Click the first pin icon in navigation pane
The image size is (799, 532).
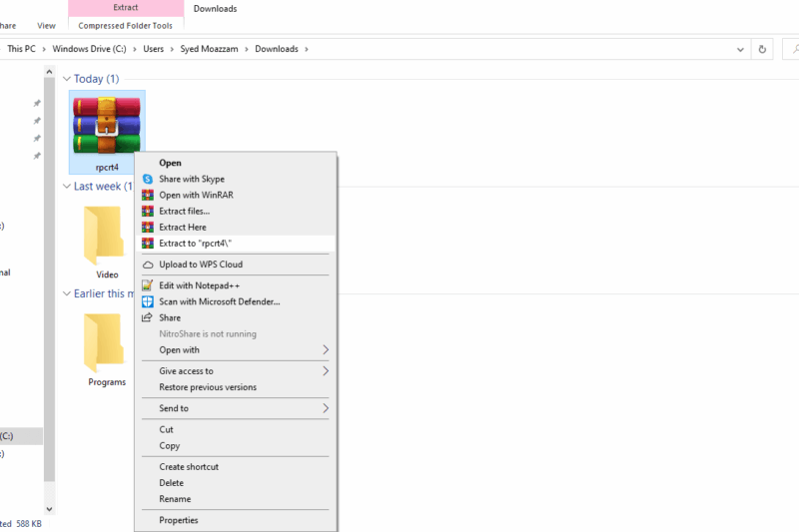coord(37,104)
